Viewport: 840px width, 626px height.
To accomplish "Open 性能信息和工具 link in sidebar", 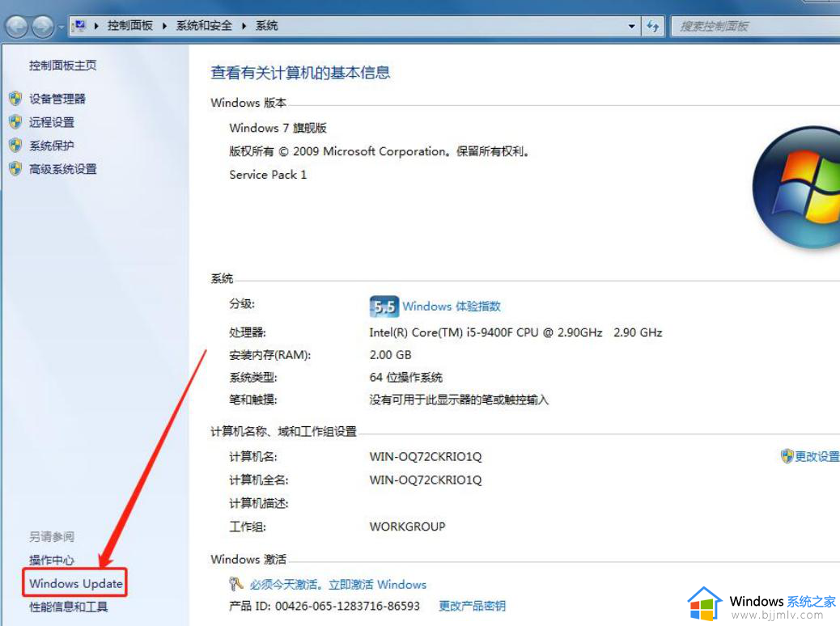I will click(x=68, y=607).
